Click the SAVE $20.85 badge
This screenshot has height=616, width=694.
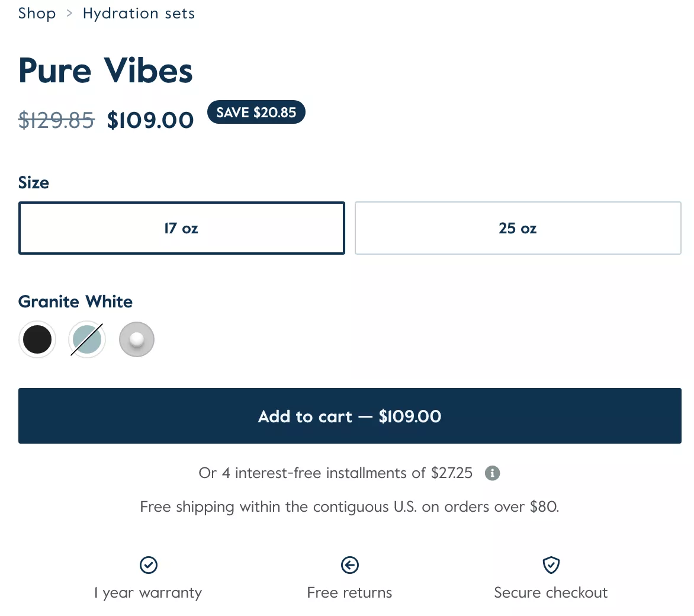pos(256,113)
